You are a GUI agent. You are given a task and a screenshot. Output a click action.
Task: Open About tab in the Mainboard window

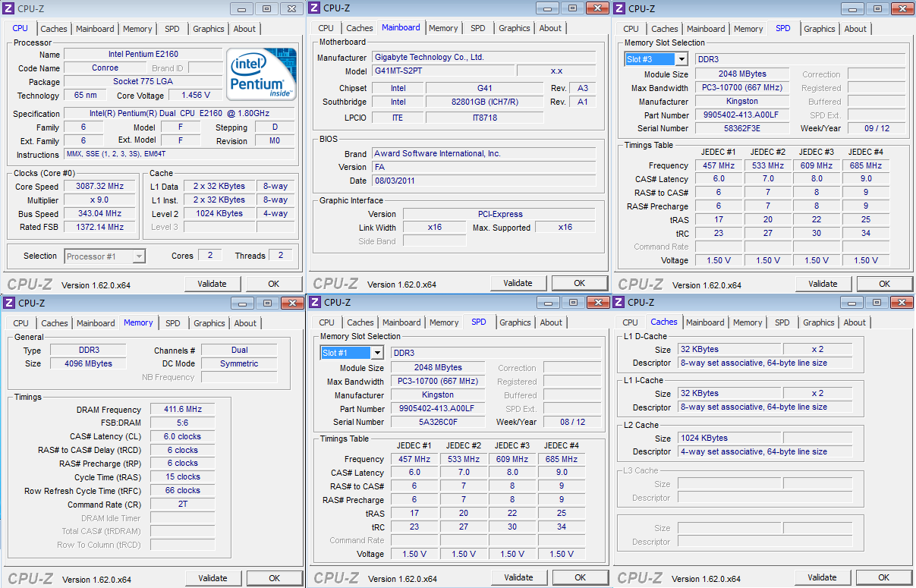point(551,28)
